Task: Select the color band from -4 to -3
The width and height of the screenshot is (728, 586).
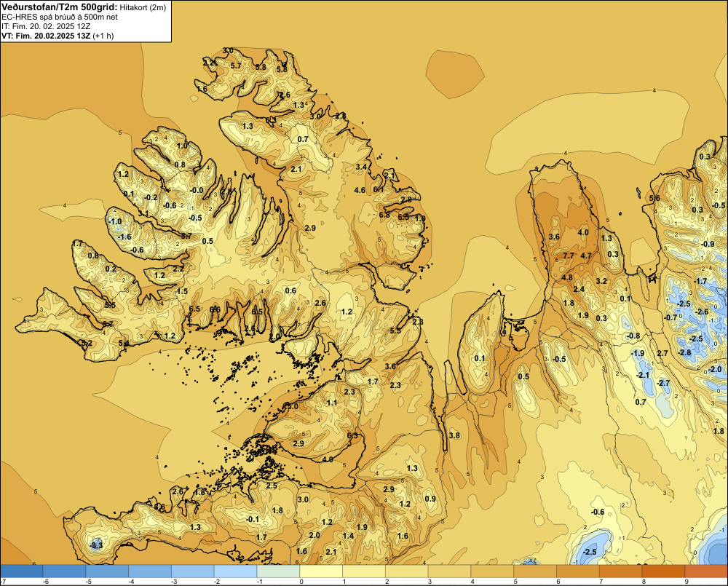Action: [150, 571]
